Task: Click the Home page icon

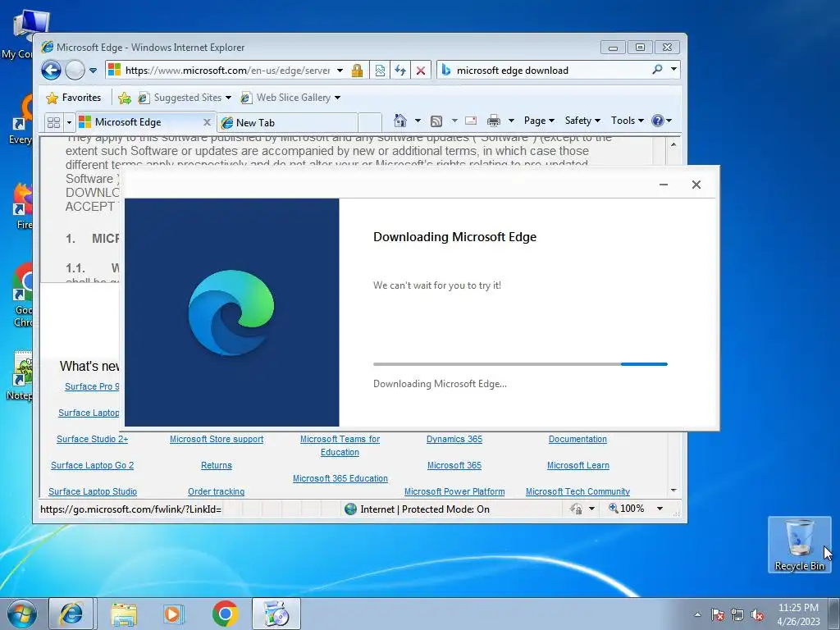Action: [x=400, y=121]
